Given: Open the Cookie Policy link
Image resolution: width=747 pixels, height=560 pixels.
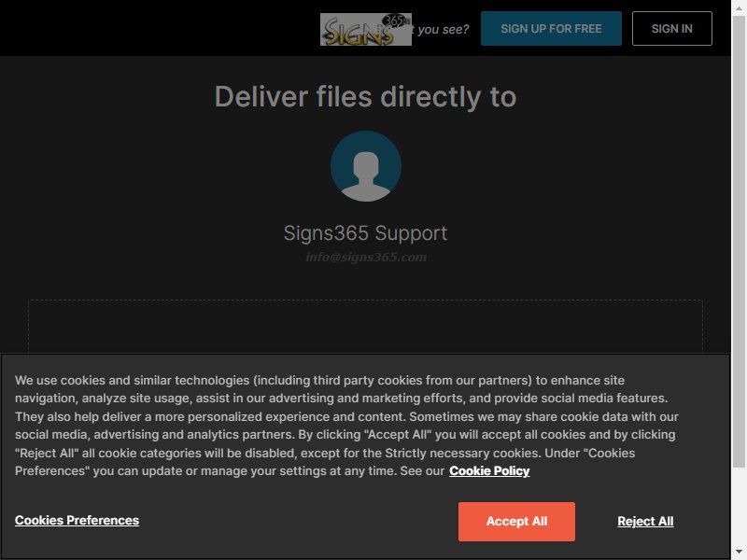Looking at the screenshot, I should (x=489, y=471).
